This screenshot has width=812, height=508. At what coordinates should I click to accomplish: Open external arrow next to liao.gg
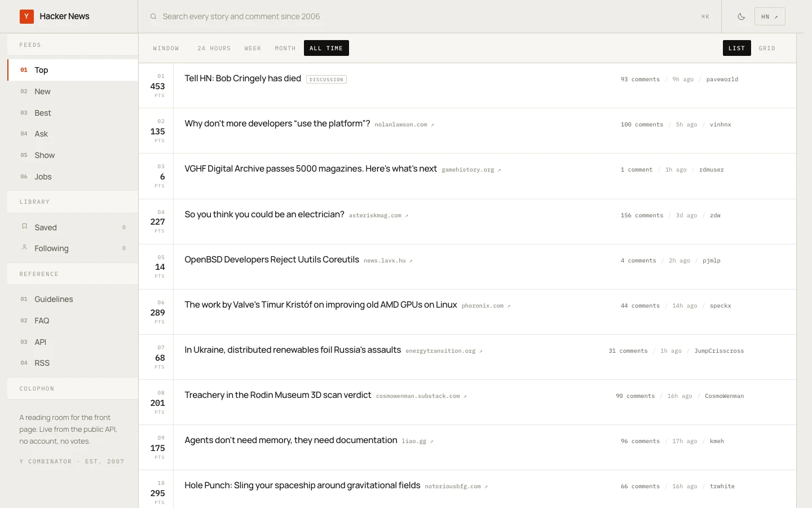coord(431,441)
